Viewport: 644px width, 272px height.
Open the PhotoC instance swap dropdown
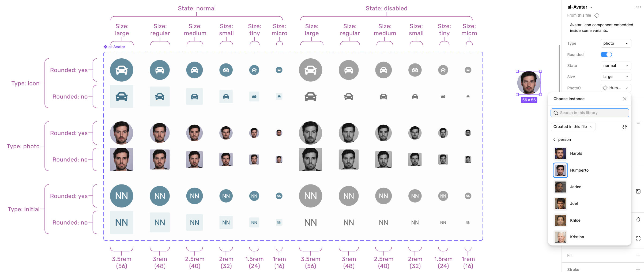tap(616, 88)
